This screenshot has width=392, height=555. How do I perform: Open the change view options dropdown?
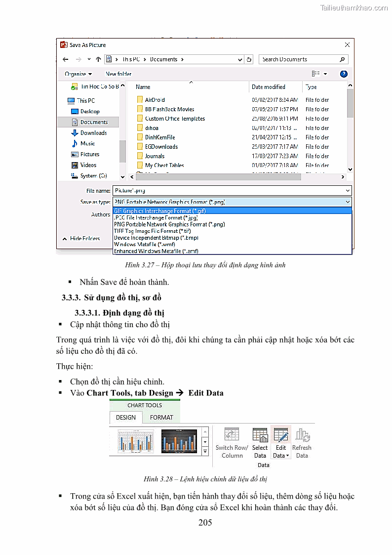point(325,74)
